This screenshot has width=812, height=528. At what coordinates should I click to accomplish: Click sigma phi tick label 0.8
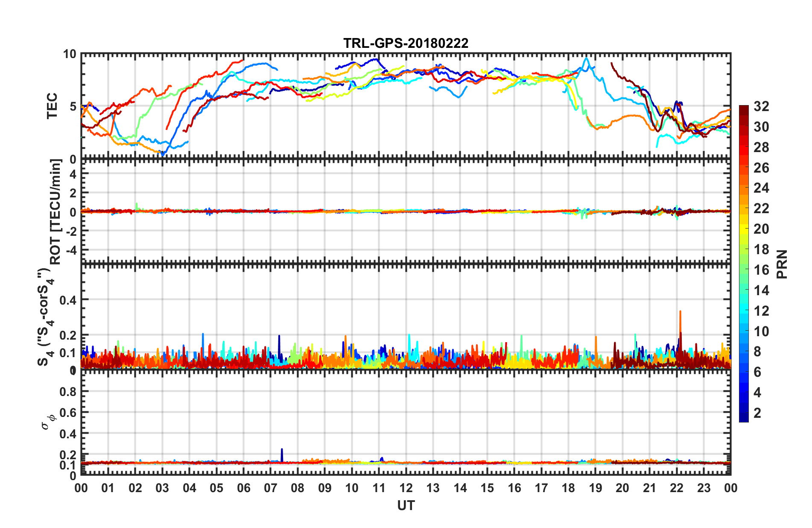coord(67,392)
